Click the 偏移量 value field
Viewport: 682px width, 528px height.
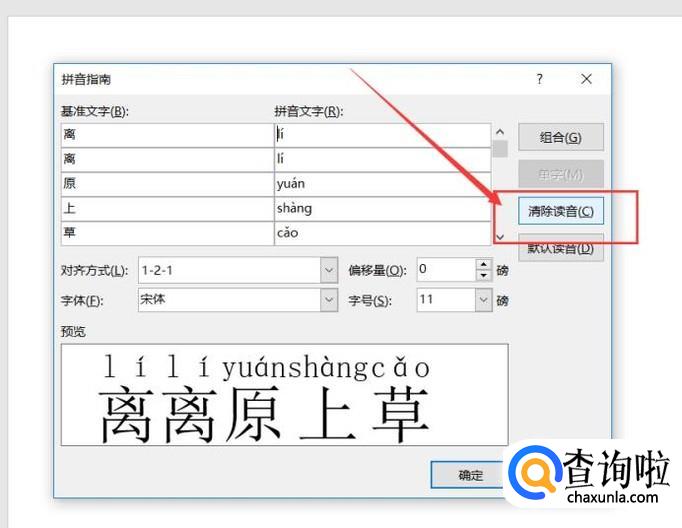(447, 270)
